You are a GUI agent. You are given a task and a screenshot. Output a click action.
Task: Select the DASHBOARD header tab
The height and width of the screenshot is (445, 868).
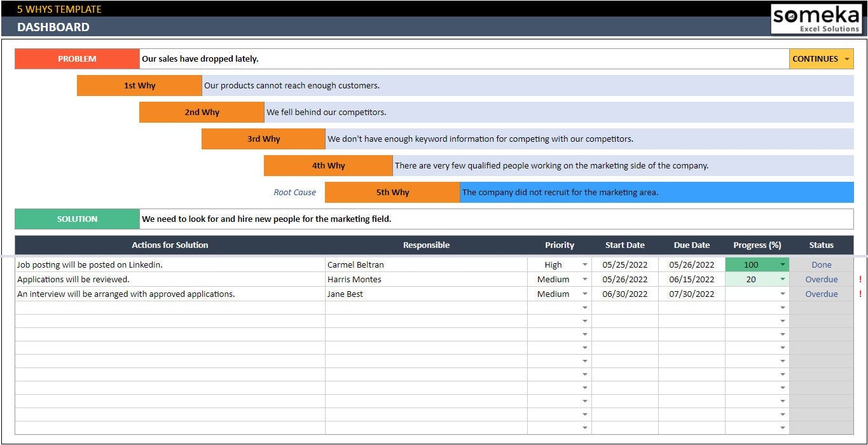[53, 27]
